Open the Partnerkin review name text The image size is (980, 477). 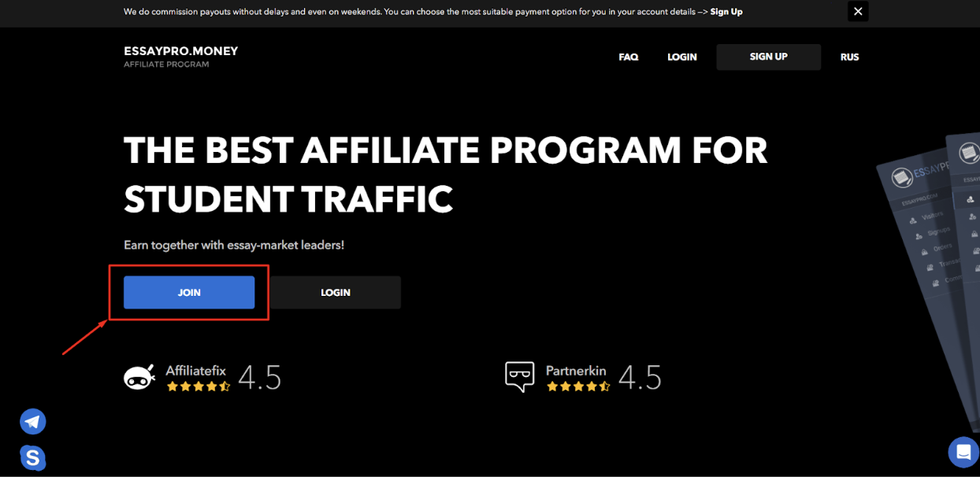tap(577, 370)
